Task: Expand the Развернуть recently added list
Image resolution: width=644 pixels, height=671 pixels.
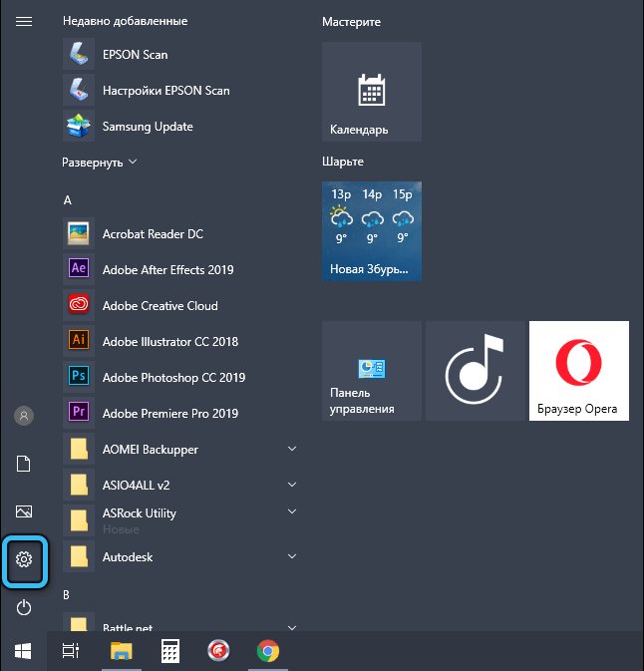Action: click(100, 163)
